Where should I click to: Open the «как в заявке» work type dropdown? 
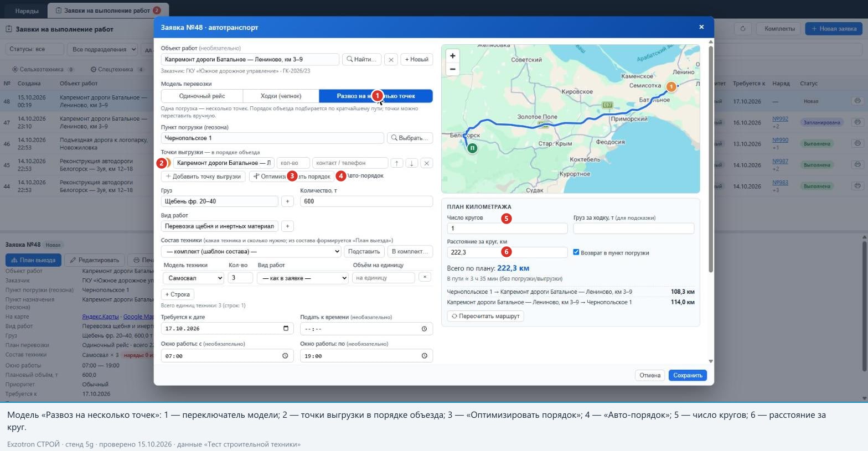302,278
